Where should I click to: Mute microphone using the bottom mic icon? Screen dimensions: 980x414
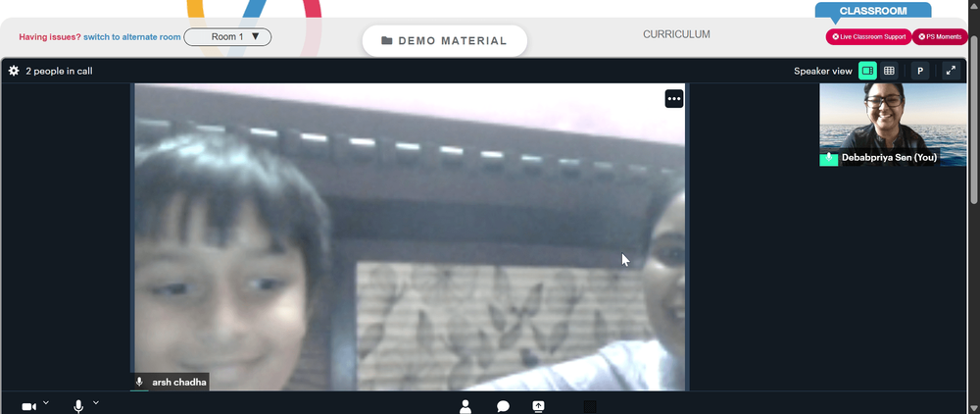(78, 406)
